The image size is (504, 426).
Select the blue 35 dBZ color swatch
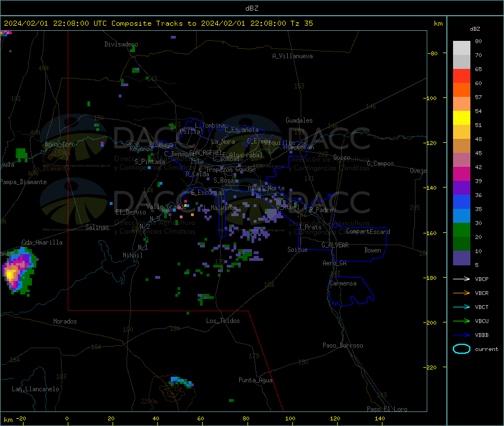point(461,202)
